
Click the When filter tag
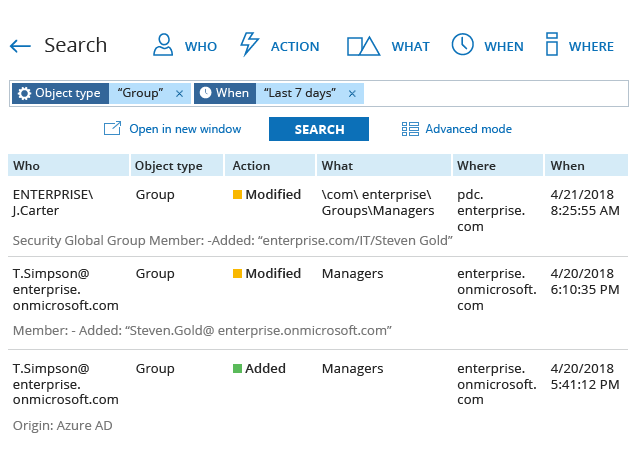pyautogui.click(x=224, y=93)
